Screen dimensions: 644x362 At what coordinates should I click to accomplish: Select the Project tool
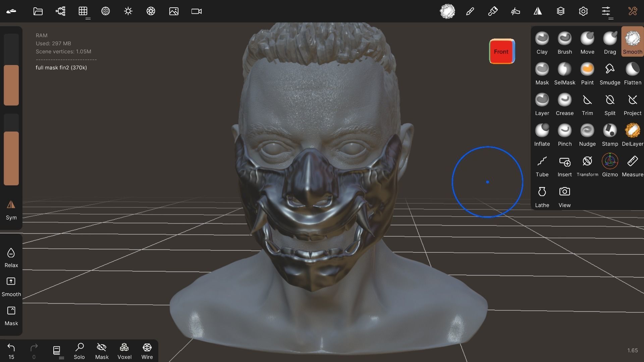[633, 104]
